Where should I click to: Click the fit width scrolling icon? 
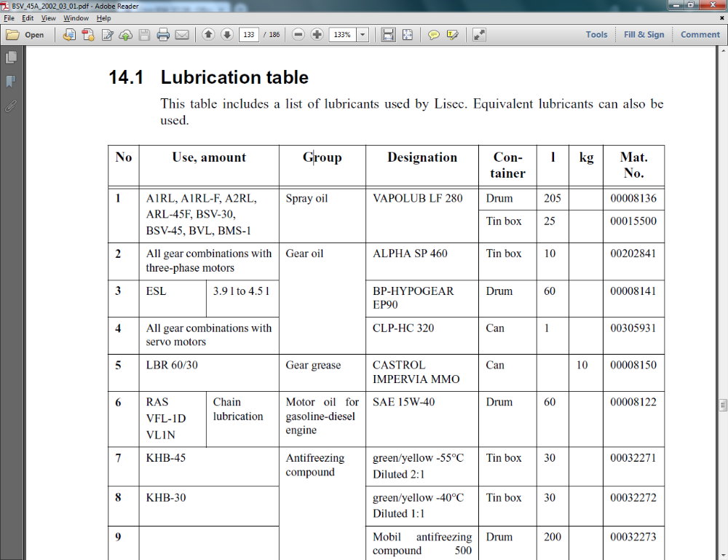pos(388,35)
